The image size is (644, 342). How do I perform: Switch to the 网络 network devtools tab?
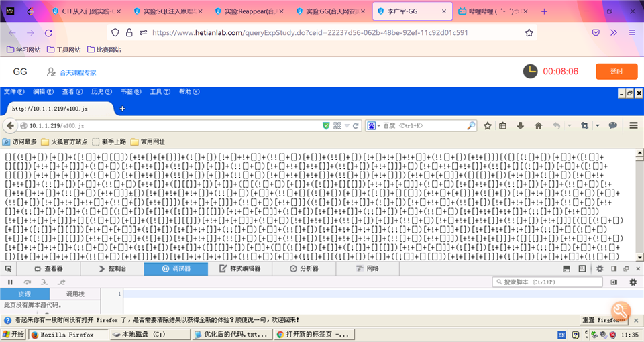tap(368, 268)
